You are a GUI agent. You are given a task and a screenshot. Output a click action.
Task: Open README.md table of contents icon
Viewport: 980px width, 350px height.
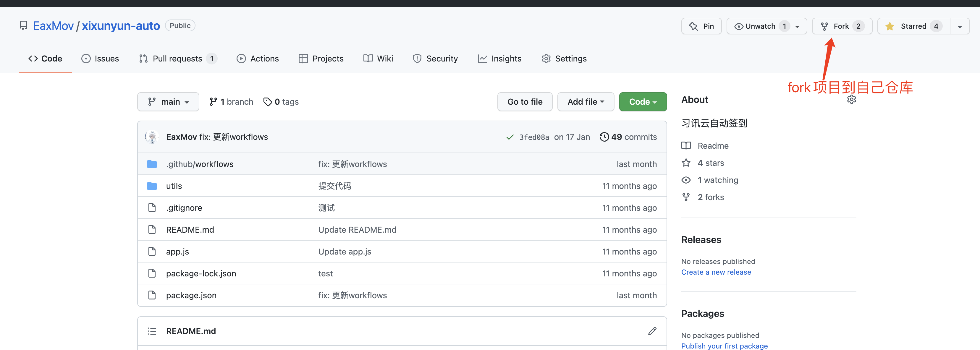click(152, 331)
